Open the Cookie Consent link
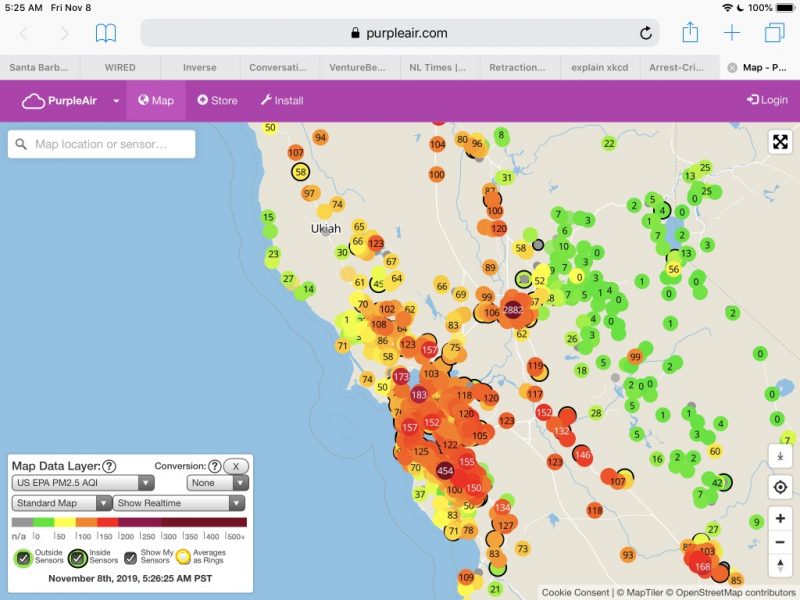800x600 pixels. click(576, 592)
